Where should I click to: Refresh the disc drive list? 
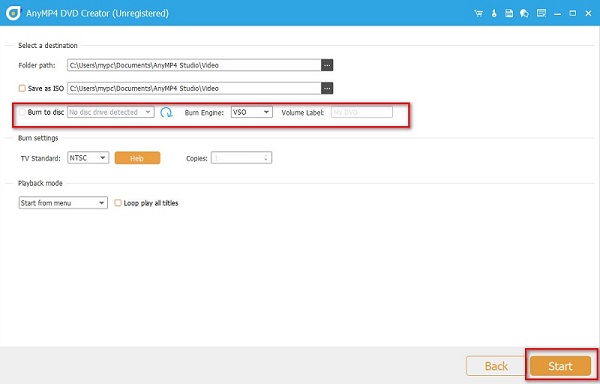point(166,112)
